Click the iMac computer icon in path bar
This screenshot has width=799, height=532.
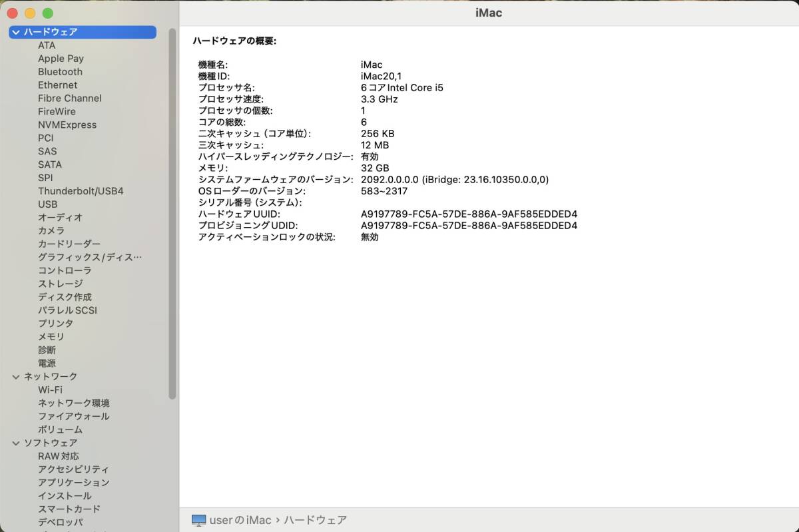pyautogui.click(x=198, y=520)
